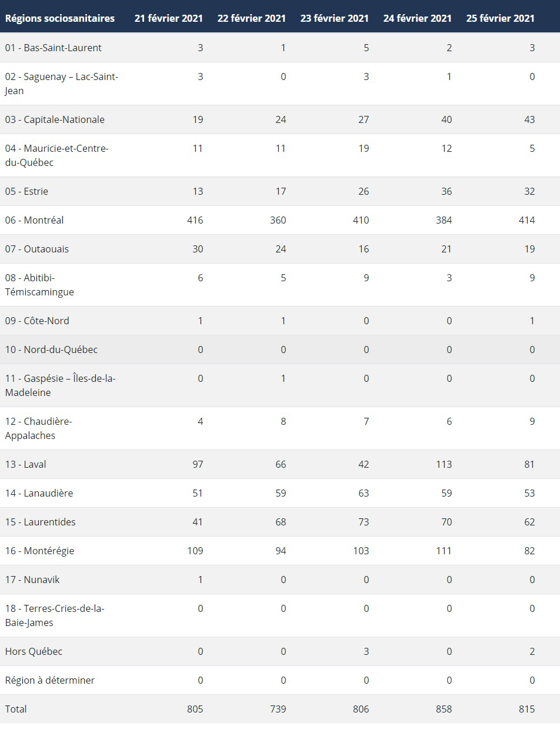Viewport: 560px width, 729px height.
Task: Click Laval's value 113 for 24 février
Action: point(444,464)
